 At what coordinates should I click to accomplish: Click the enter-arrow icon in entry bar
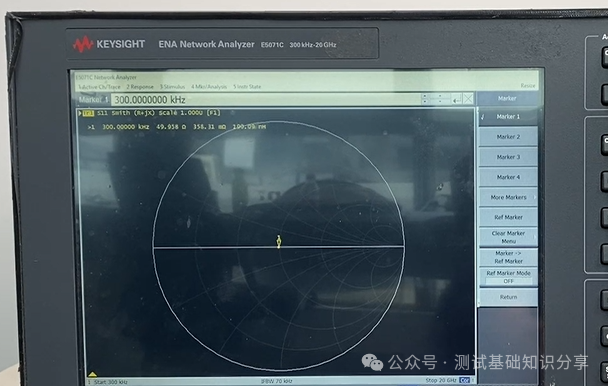[x=457, y=100]
